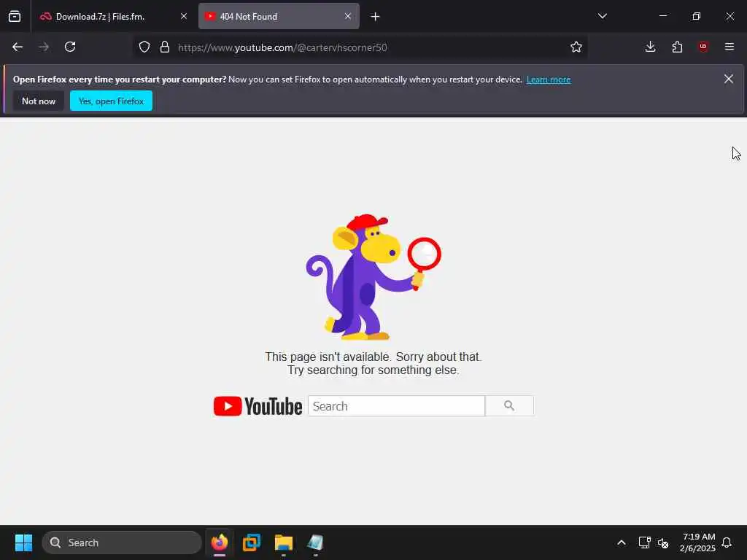Image resolution: width=747 pixels, height=560 pixels.
Task: Close the Download.7z Files.fm tab
Action: (x=183, y=16)
